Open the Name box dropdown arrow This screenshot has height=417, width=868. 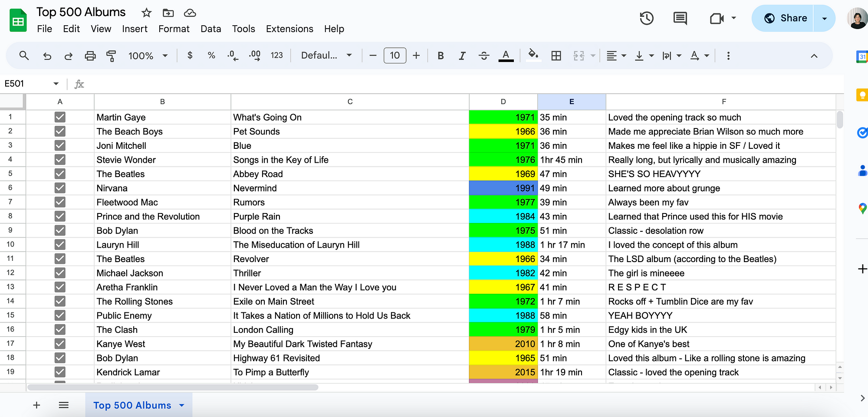point(56,84)
